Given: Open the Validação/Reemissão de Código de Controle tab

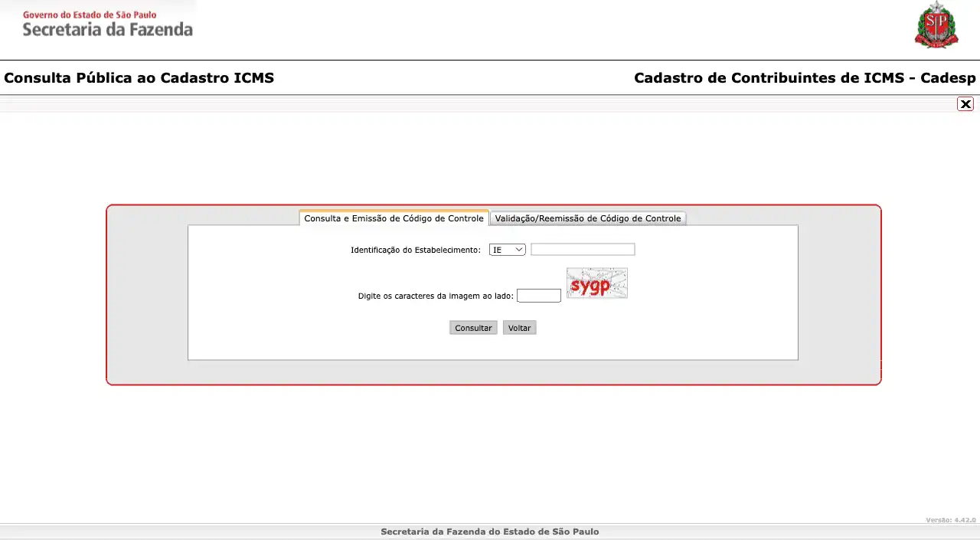Looking at the screenshot, I should [587, 218].
